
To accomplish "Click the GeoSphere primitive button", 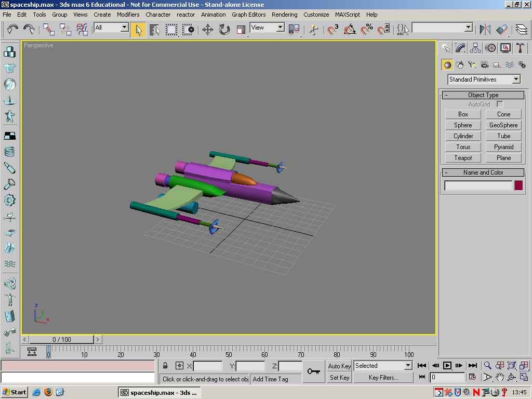I will (503, 125).
